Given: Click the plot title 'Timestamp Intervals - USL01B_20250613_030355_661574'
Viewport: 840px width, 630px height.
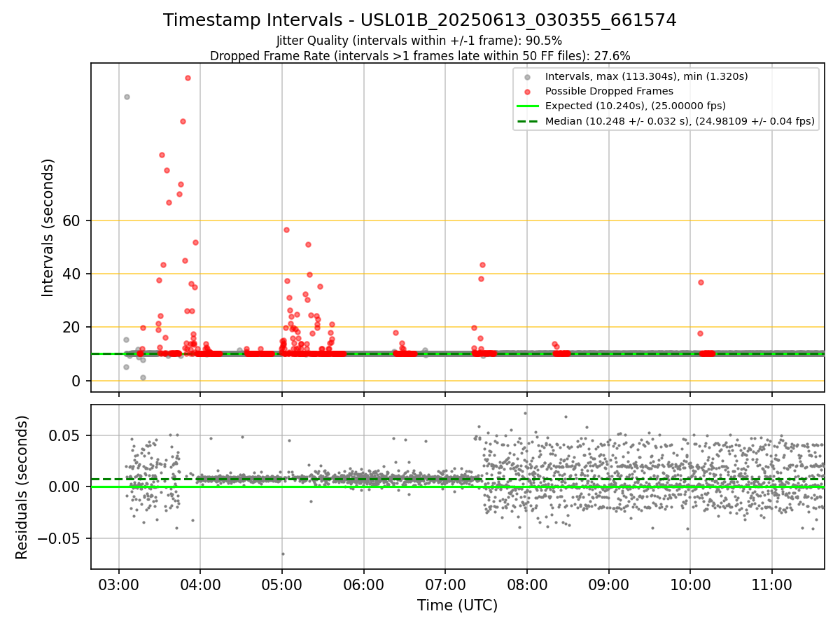Looking at the screenshot, I should click(420, 20).
